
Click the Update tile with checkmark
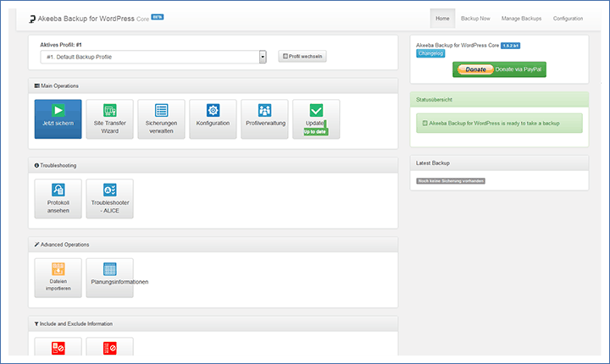click(x=316, y=119)
